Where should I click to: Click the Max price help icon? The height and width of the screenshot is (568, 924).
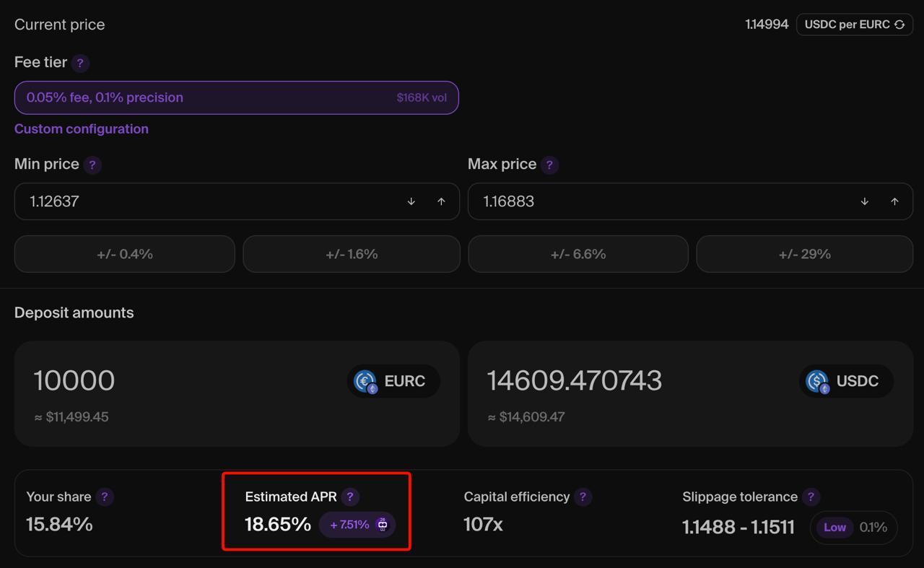coord(549,165)
